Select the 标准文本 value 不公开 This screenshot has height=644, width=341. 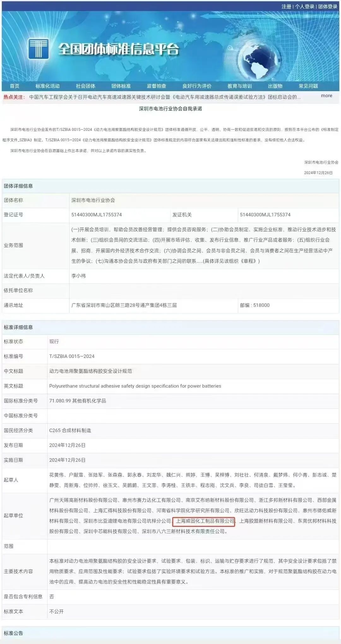pos(57,612)
